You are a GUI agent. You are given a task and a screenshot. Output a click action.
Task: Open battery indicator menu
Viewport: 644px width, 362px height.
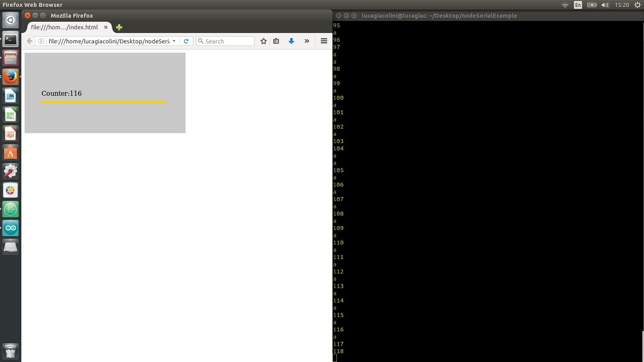592,5
